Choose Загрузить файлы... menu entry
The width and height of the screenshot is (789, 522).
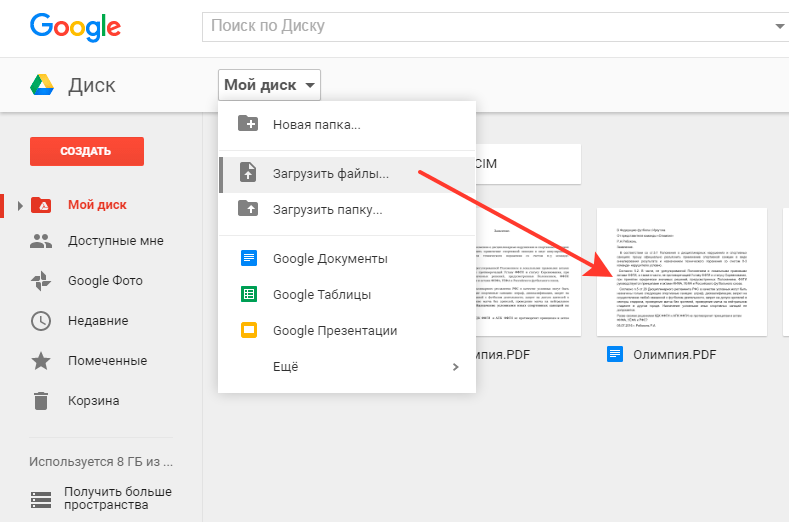(347, 174)
